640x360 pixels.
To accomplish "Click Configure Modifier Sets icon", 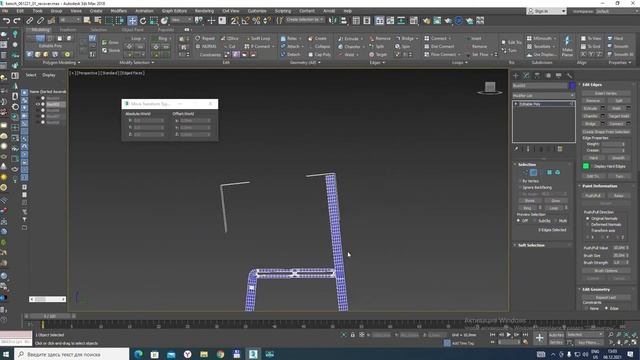I will pos(560,149).
